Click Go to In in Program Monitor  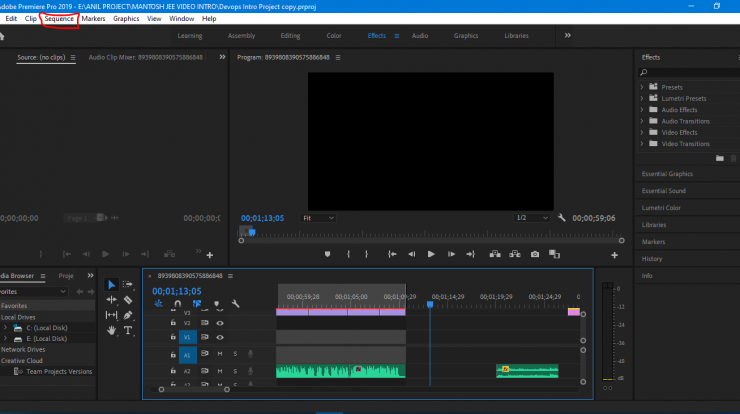(392, 254)
